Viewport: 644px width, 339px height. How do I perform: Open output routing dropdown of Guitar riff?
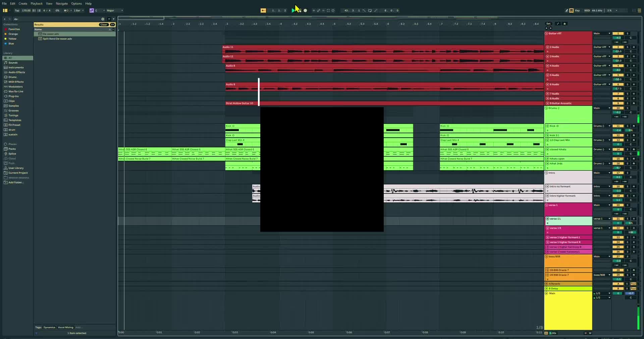tap(602, 33)
